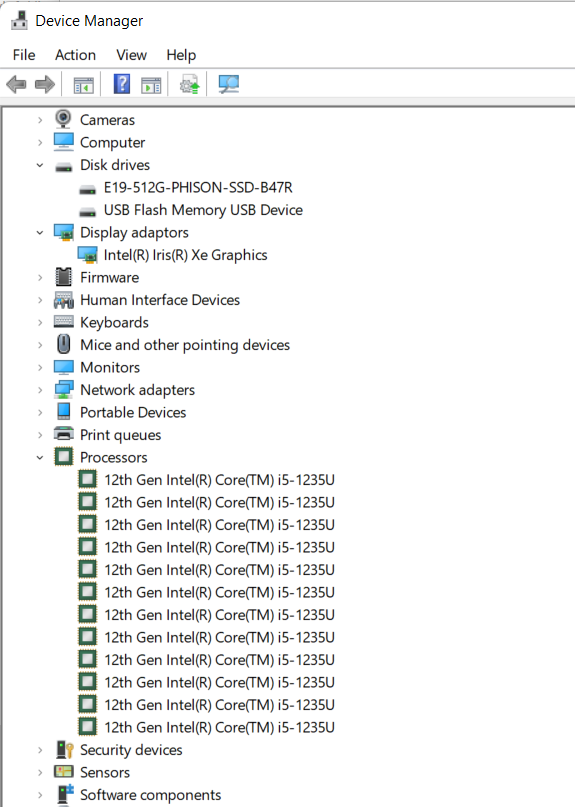575x807 pixels.
Task: Click Scan for hardware changes monitor icon
Action: 229,84
